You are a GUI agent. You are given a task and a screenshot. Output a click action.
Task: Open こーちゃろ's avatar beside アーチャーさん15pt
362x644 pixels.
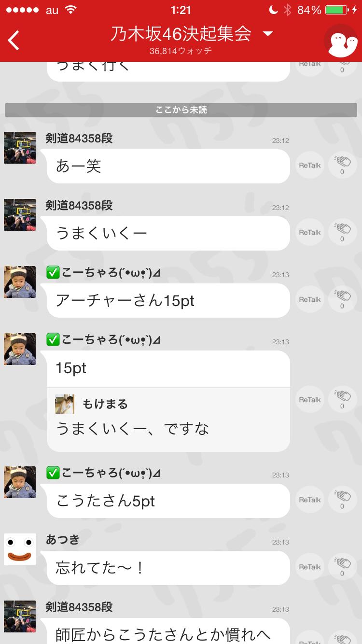click(20, 281)
